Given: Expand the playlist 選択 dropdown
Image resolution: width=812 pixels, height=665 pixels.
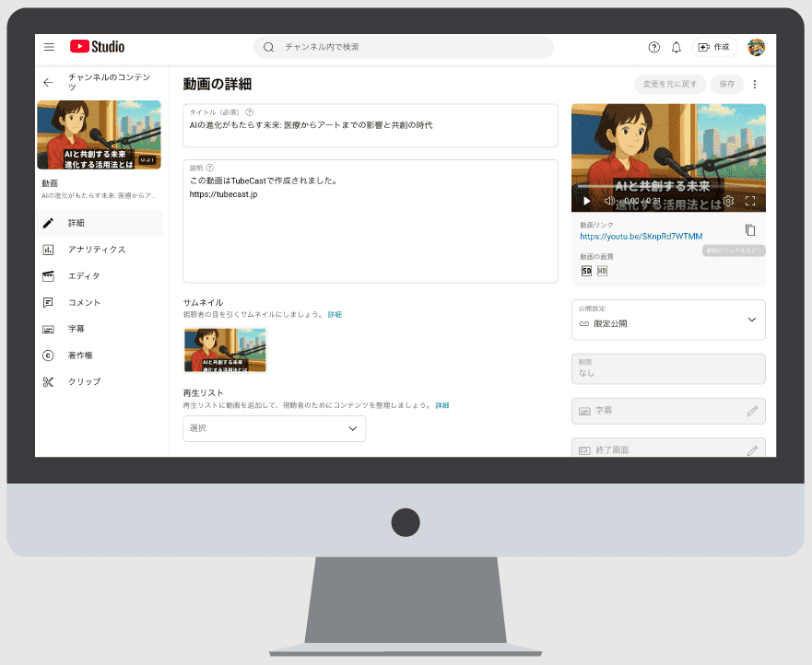Looking at the screenshot, I should tap(274, 428).
